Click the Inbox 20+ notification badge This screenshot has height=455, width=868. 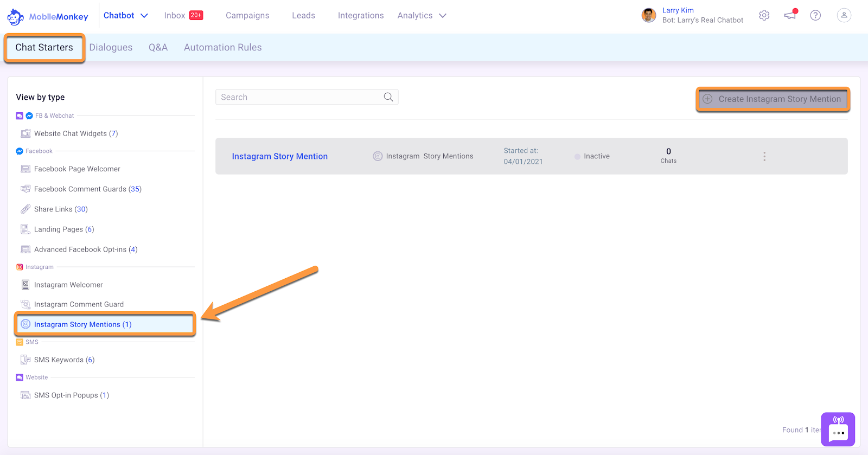196,15
